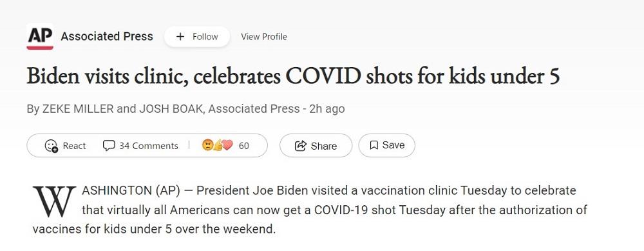Click the red heart reaction emoji
Image resolution: width=644 pixels, height=251 pixels.
228,145
